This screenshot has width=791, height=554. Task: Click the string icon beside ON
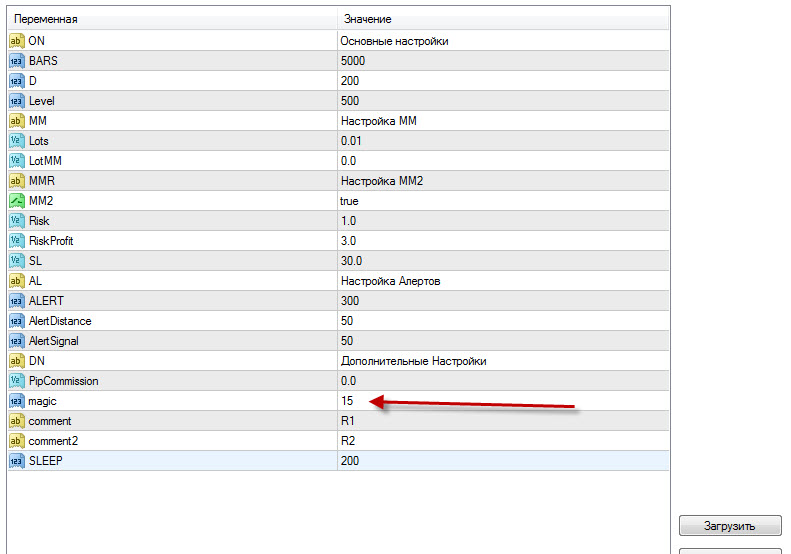click(x=16, y=41)
